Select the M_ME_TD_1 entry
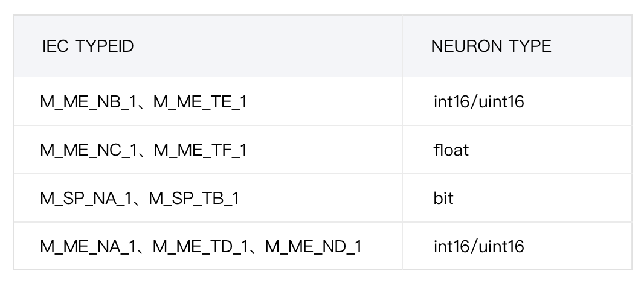Screen dimensions: 644x286 click(199, 246)
